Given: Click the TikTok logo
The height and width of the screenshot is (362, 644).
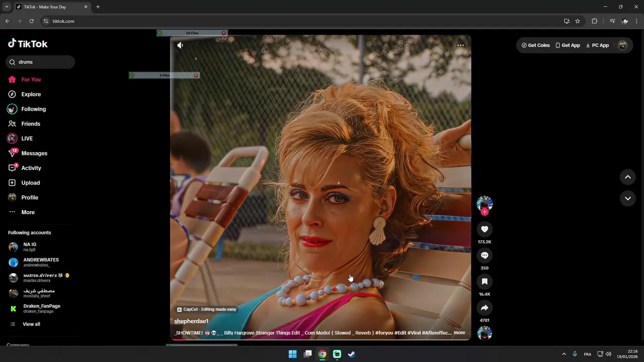Looking at the screenshot, I should 28,44.
